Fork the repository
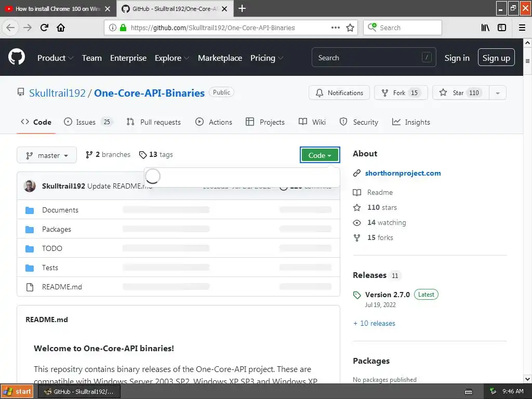This screenshot has height=399, width=532. tap(401, 92)
